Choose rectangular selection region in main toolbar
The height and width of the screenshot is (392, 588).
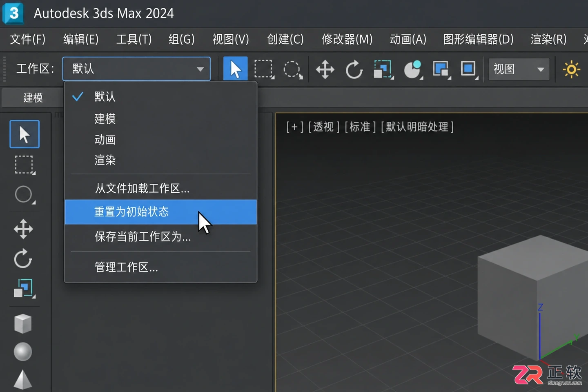[264, 69]
